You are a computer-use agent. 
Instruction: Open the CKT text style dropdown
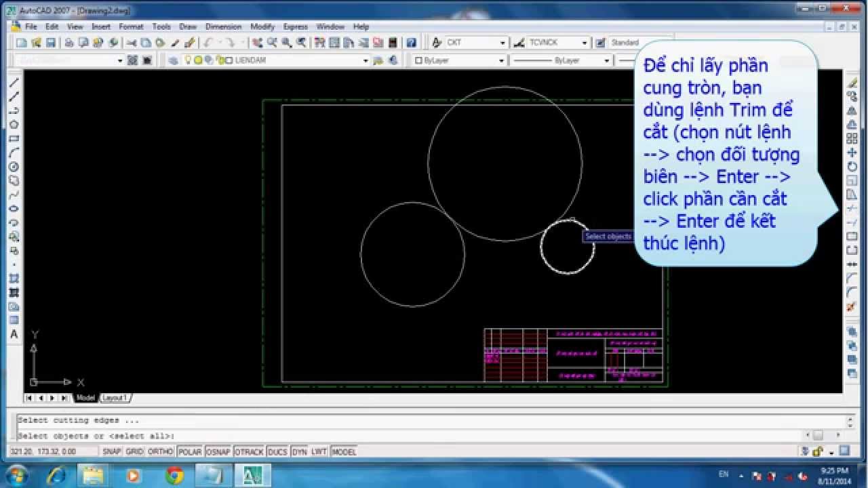(502, 43)
